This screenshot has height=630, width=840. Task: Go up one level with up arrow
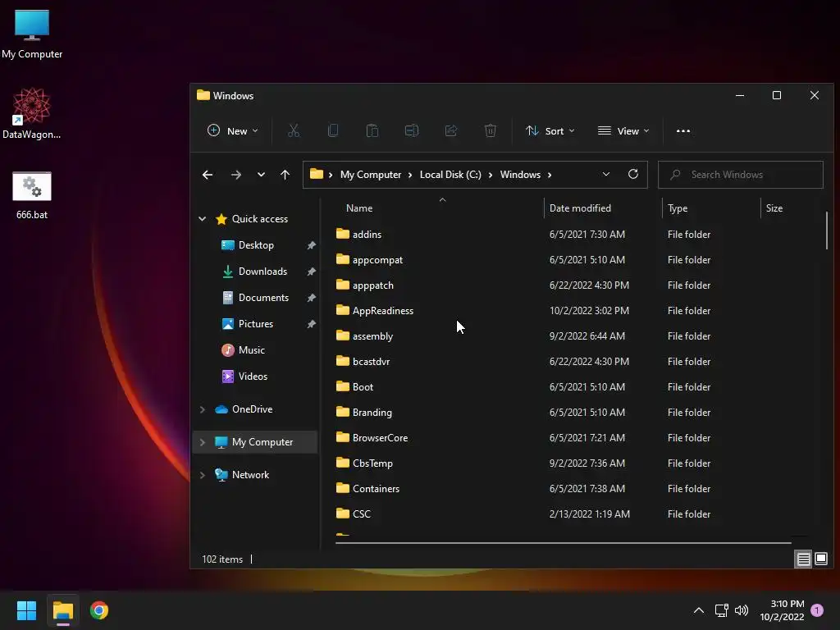click(285, 175)
